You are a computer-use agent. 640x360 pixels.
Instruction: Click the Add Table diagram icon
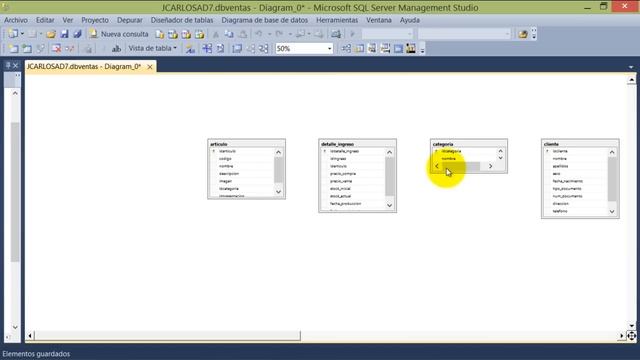pos(27,49)
